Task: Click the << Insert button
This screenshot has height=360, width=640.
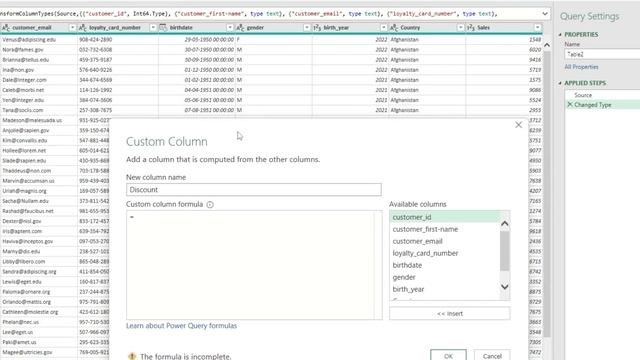Action: click(x=449, y=313)
